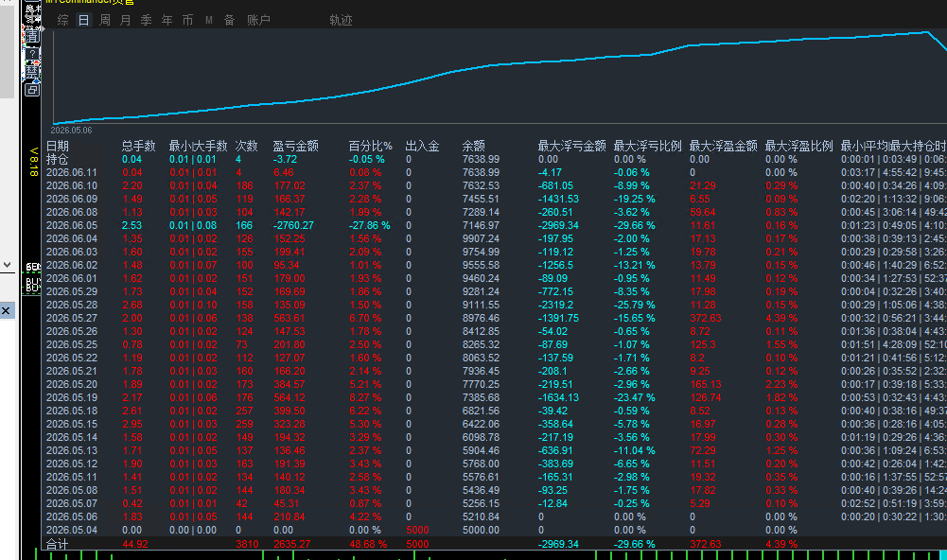This screenshot has height=560, width=947.
Task: Click the 最大浮盈金额 column header
Action: (x=723, y=146)
